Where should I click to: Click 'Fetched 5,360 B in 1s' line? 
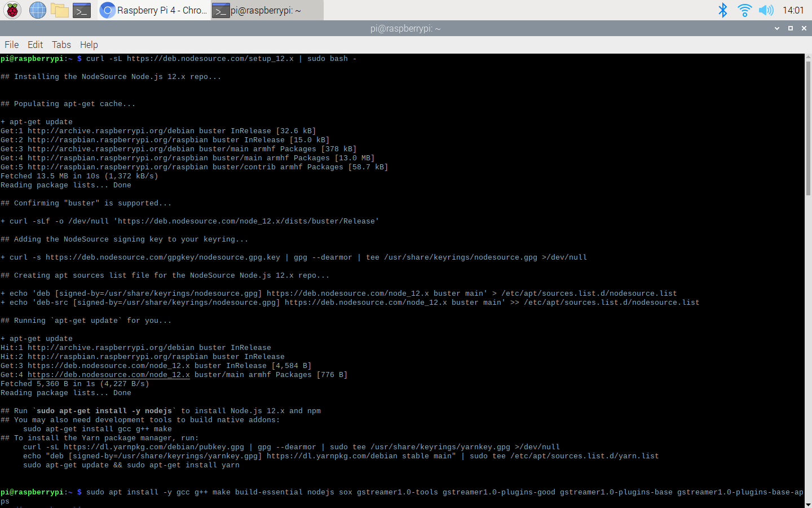tap(75, 384)
